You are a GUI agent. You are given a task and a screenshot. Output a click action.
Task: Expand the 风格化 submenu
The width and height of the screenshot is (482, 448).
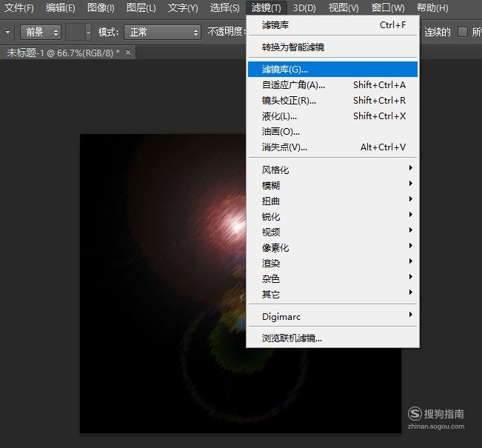(x=333, y=170)
